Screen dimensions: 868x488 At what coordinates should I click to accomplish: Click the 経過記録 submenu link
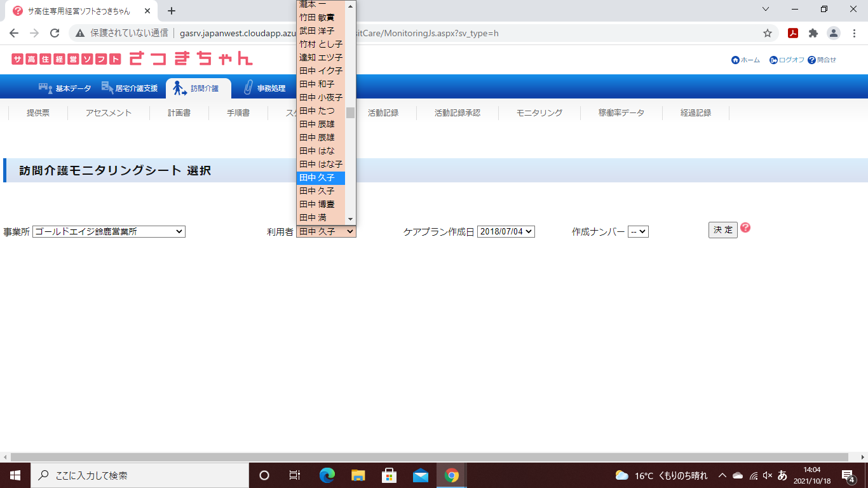coord(695,113)
